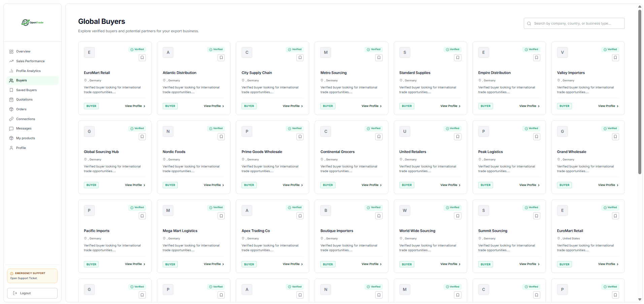Open View Profile for Summit Sourcing
This screenshot has width=644, height=304.
pos(529,264)
